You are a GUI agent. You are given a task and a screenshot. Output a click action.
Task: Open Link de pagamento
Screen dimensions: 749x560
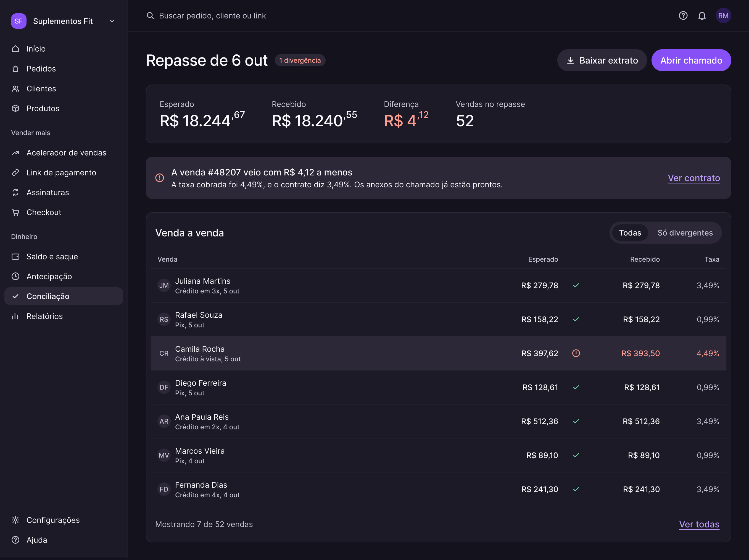click(x=64, y=172)
